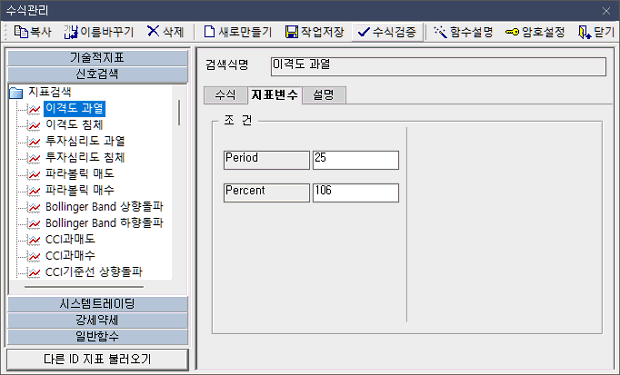The width and height of the screenshot is (620, 375).
Task: Select the 파라볼릭 매수 tree item
Action: (80, 190)
